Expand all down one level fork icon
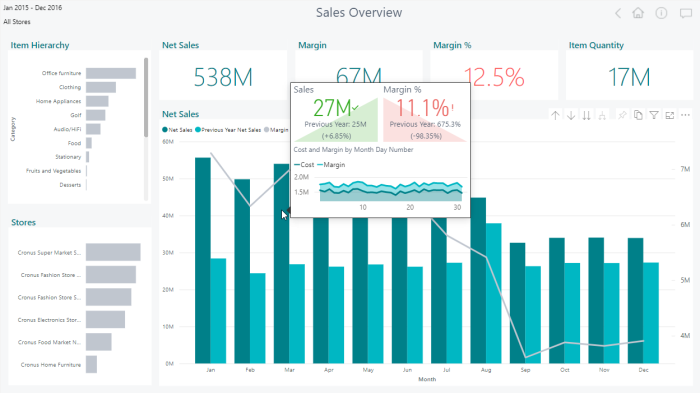700x393 pixels. [602, 116]
